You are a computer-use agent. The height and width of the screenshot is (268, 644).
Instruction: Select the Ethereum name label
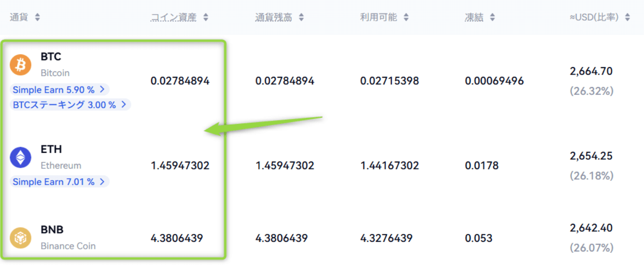61,165
